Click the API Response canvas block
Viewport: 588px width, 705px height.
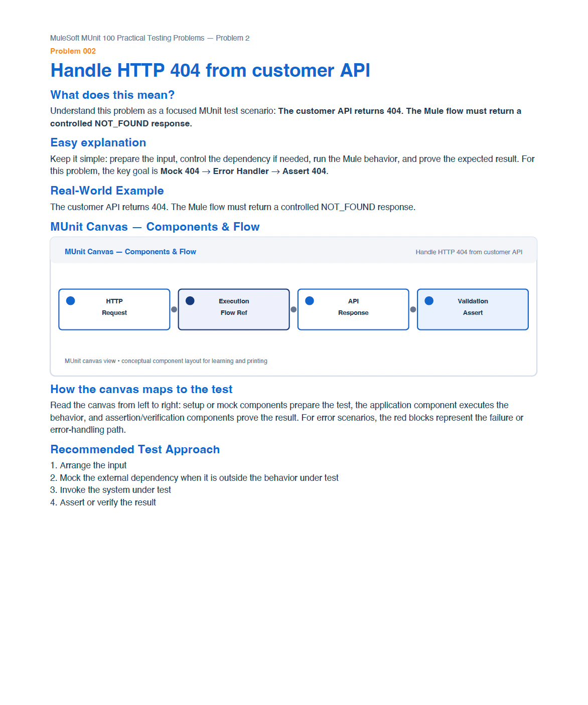[x=353, y=309]
